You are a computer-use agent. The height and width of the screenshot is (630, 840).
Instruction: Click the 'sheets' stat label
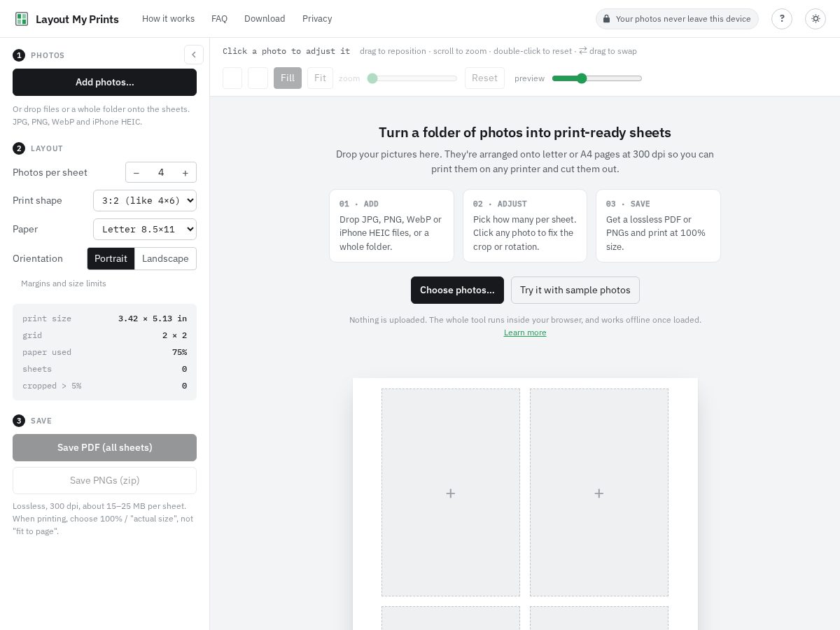pyautogui.click(x=37, y=369)
